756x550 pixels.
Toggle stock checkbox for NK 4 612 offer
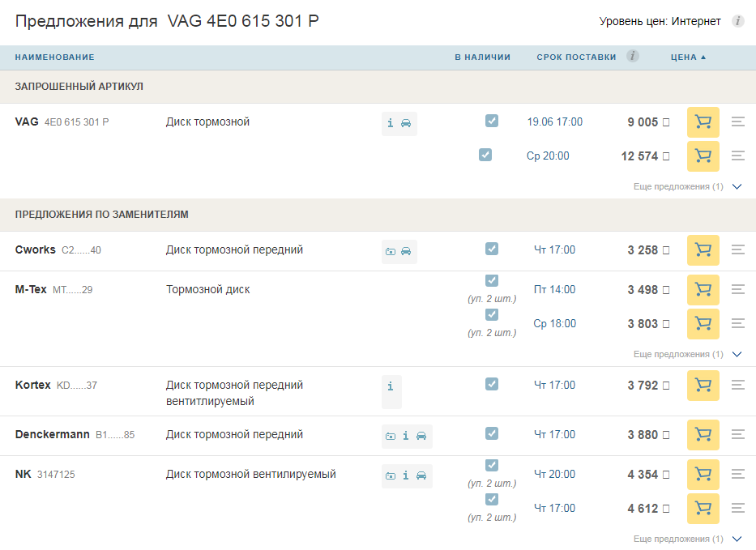pos(492,500)
